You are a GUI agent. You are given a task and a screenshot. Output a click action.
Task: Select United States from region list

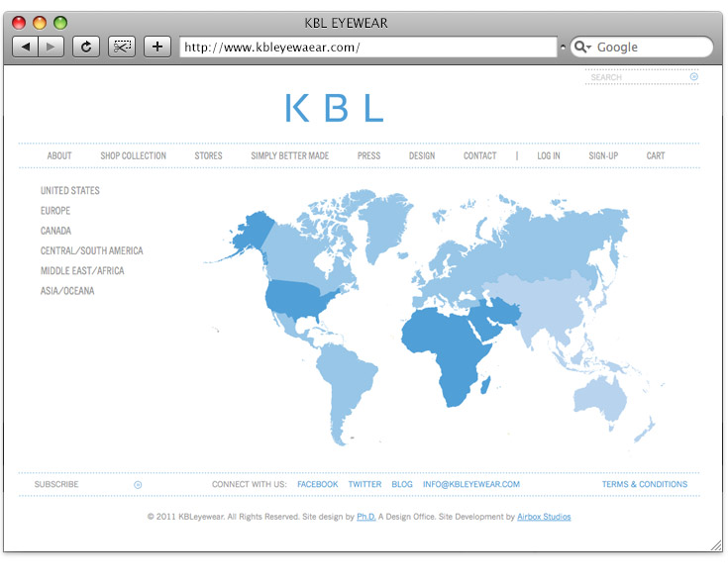70,191
